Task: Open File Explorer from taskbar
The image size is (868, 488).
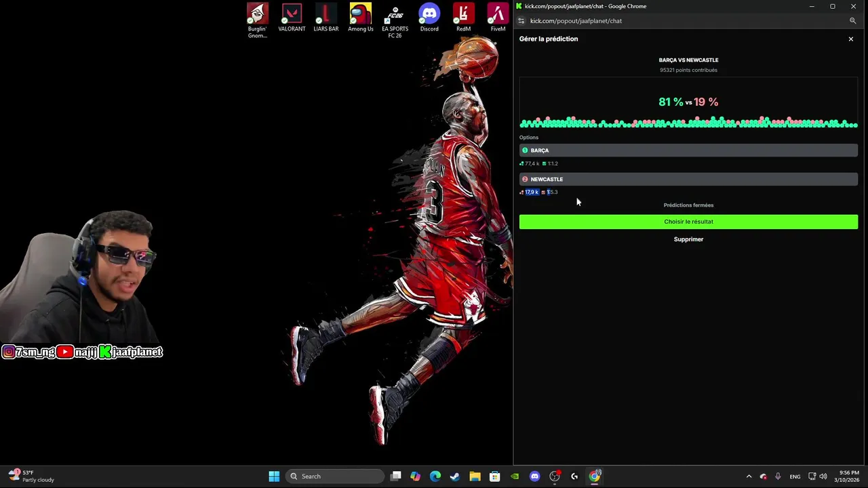Action: 475,476
